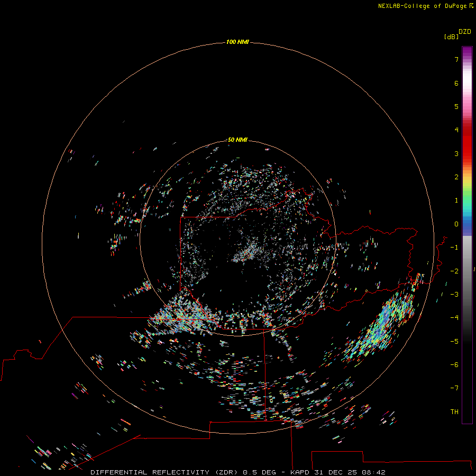Click the 31 DEC 25 date text
This screenshot has height=476, width=476.
[336, 472]
